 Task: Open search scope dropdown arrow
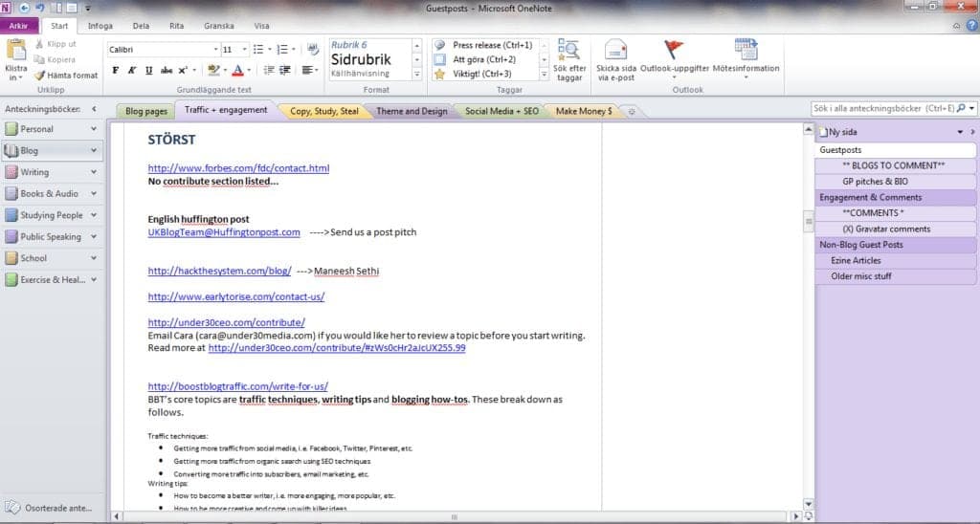(x=972, y=108)
